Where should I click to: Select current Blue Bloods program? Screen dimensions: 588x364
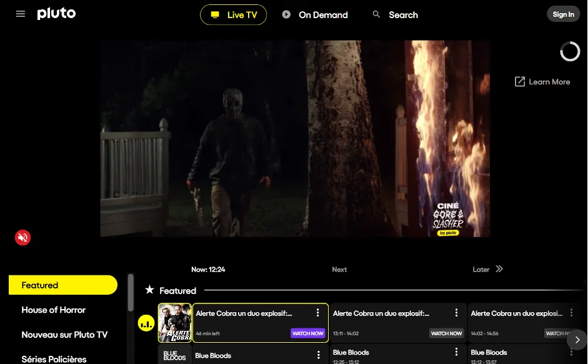[260, 355]
